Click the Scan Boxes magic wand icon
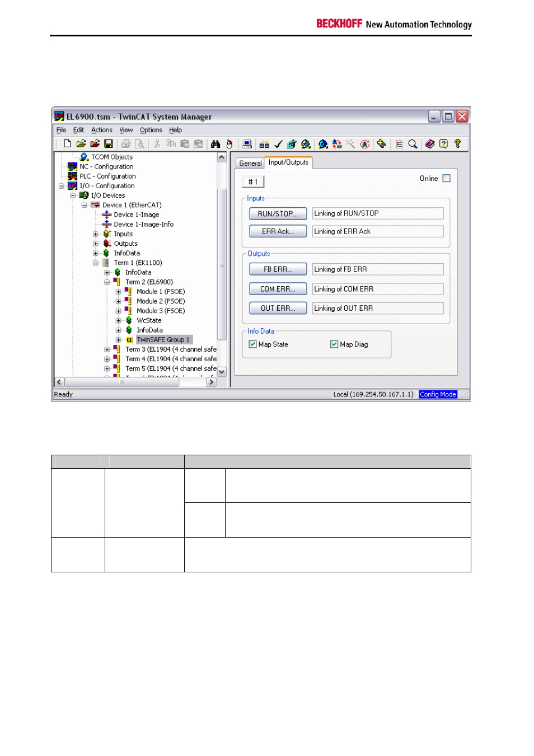Viewport: 534px width, 756px height. 350,144
